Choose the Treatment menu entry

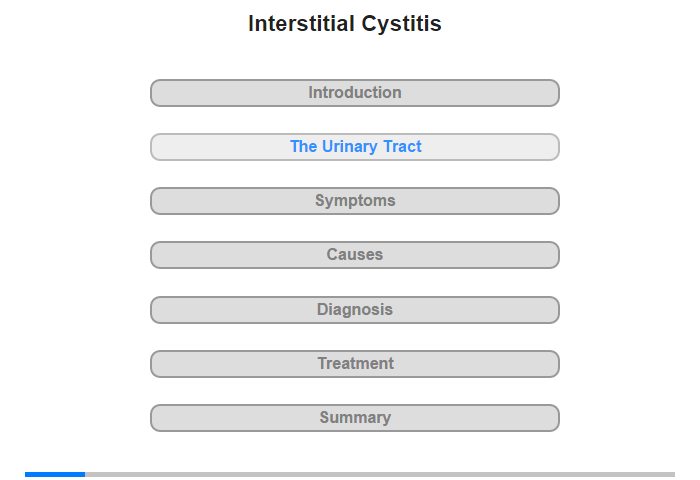[355, 364]
